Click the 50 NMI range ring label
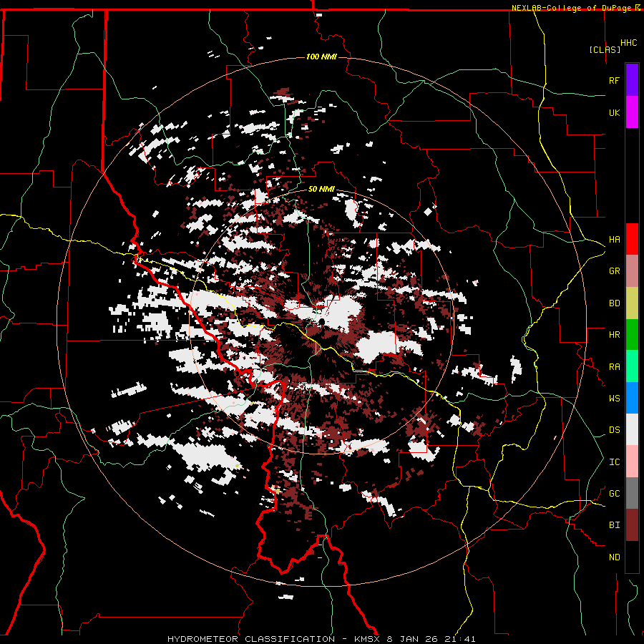The width and height of the screenshot is (644, 644). (321, 189)
